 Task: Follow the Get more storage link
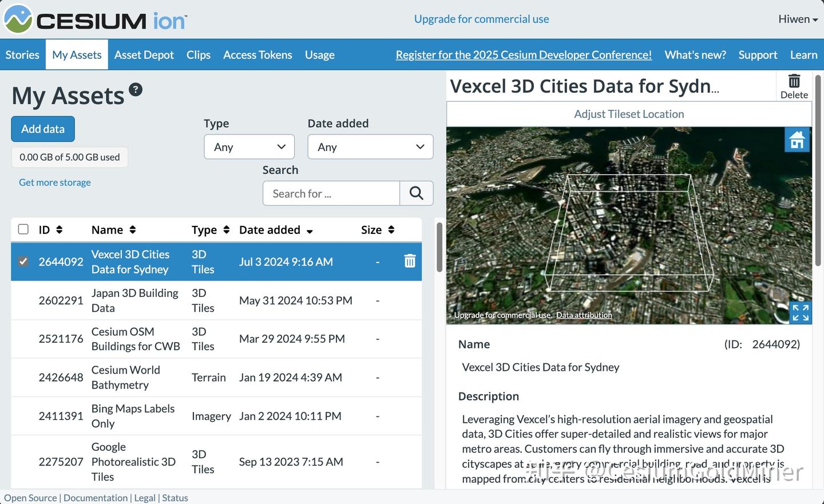[55, 182]
